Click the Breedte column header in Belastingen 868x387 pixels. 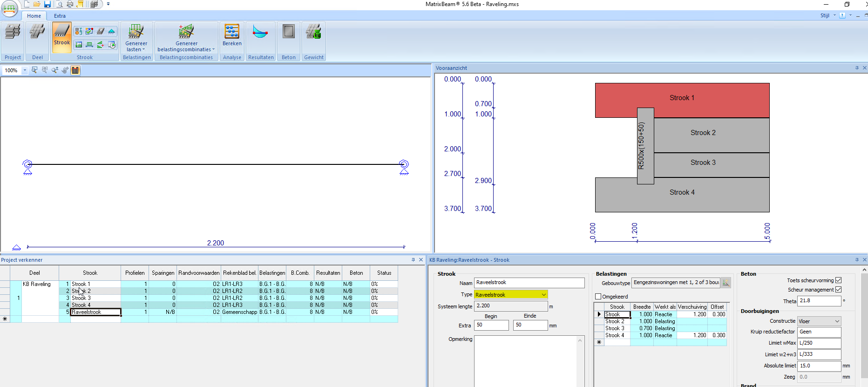click(642, 307)
